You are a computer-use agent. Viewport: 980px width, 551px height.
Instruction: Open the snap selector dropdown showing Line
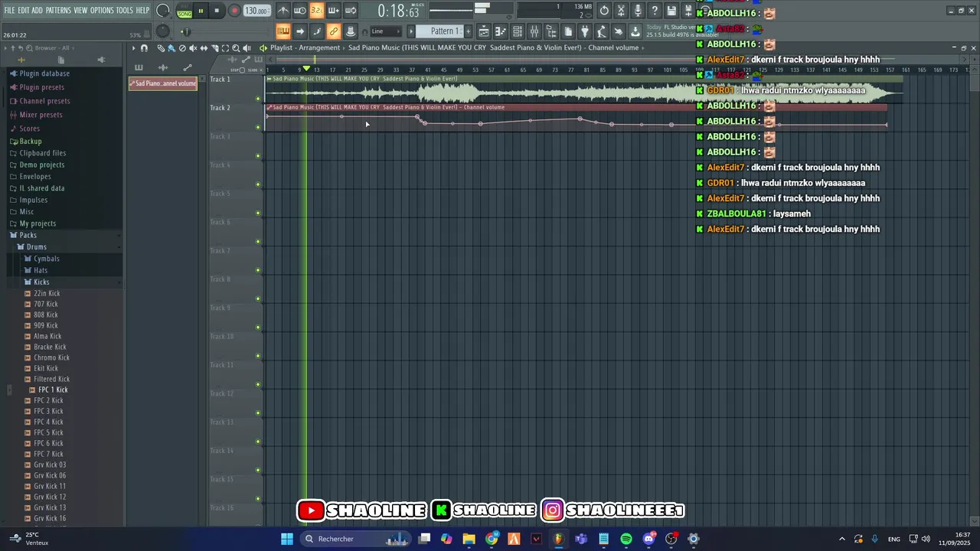[385, 31]
